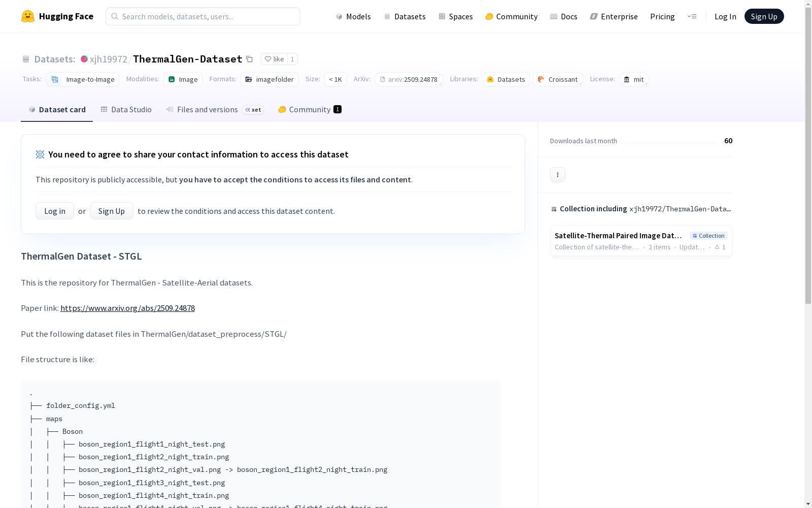The image size is (812, 508).
Task: Open the arxiv paper link
Action: (x=127, y=308)
